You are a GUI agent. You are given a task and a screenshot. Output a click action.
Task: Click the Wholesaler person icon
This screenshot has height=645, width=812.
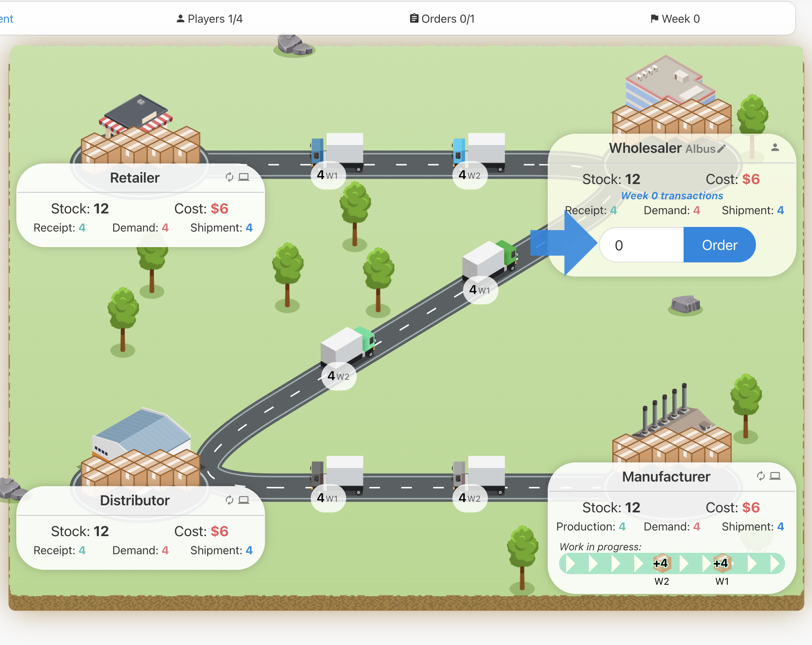(775, 148)
